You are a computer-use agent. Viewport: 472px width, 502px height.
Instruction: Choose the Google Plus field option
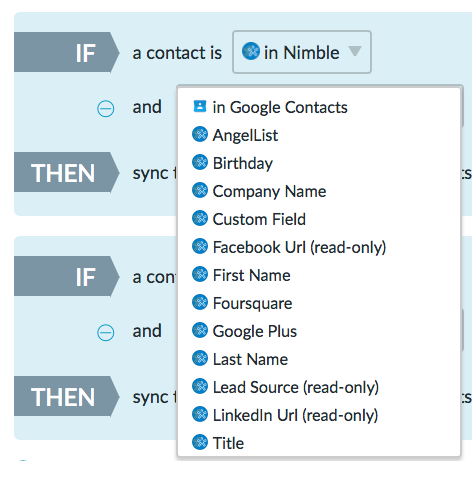click(255, 331)
